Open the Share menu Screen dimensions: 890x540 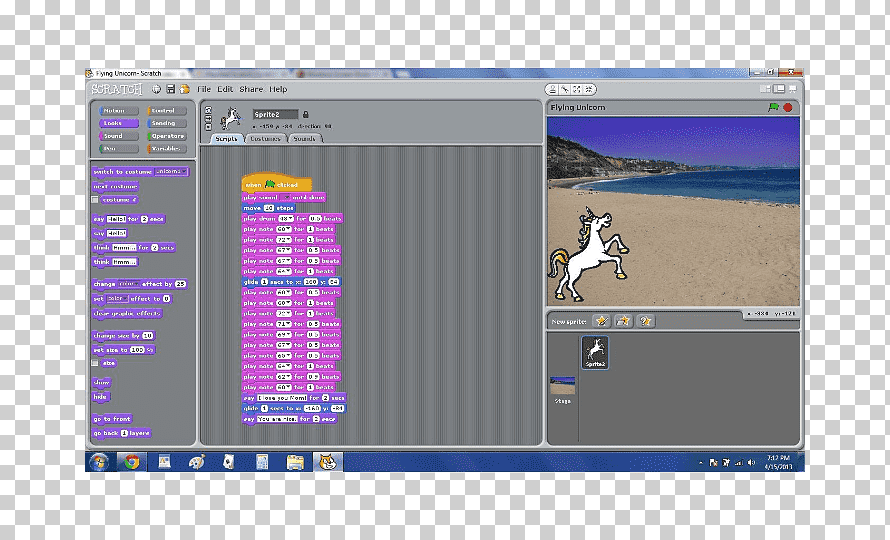(251, 89)
